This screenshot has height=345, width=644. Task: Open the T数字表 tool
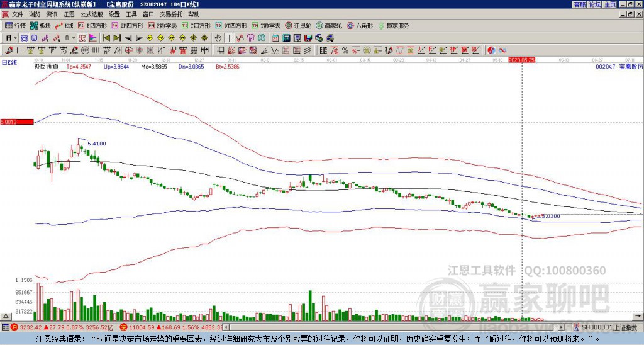coord(266,25)
